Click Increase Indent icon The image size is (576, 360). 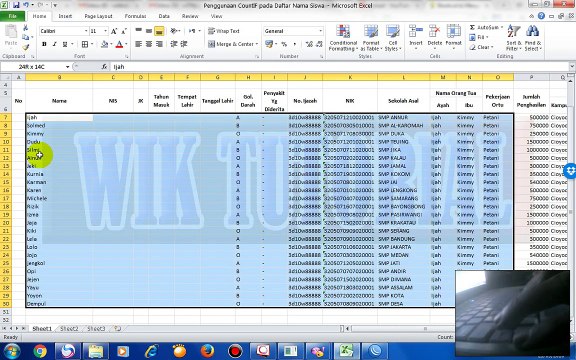click(x=184, y=44)
